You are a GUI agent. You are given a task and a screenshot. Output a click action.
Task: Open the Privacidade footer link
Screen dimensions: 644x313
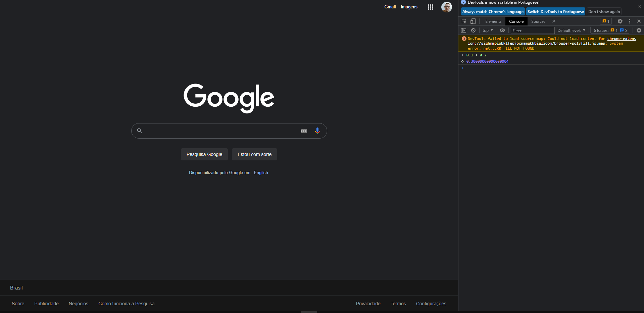click(x=368, y=304)
